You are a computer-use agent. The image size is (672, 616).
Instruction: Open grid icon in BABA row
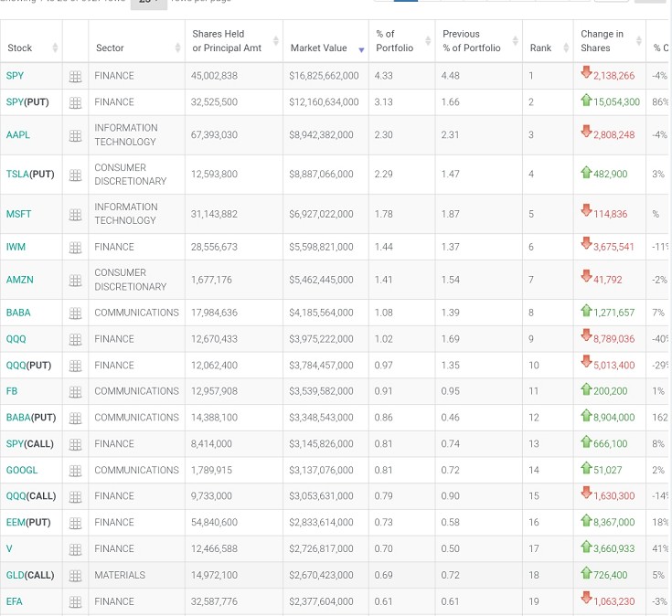pos(75,313)
